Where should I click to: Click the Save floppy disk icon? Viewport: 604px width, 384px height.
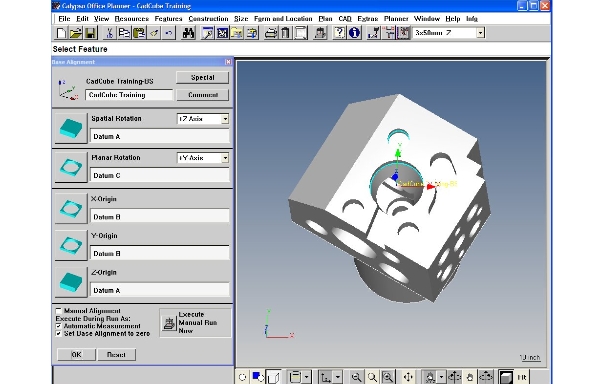click(90, 33)
